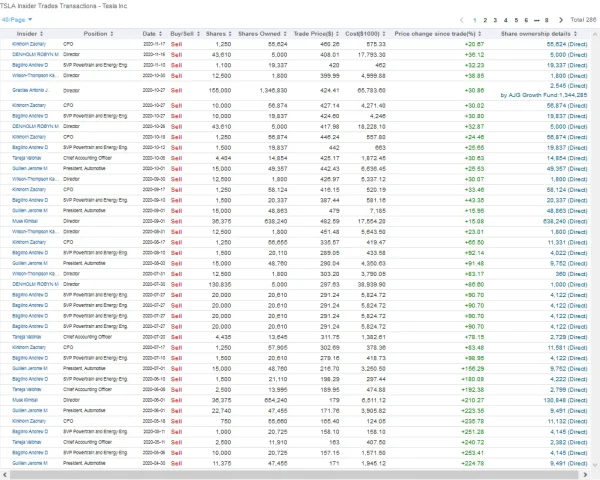Click the pagination ellipsis to skip pages
The height and width of the screenshot is (480, 600).
coord(536,20)
